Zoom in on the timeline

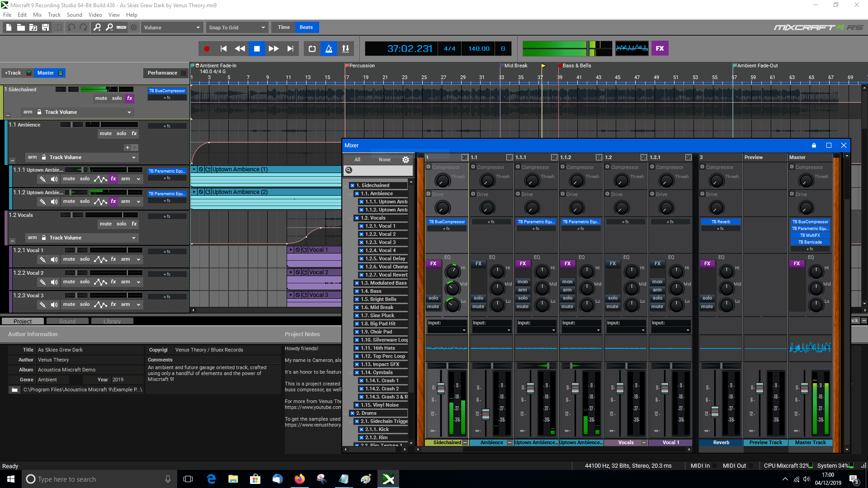pyautogui.click(x=97, y=28)
